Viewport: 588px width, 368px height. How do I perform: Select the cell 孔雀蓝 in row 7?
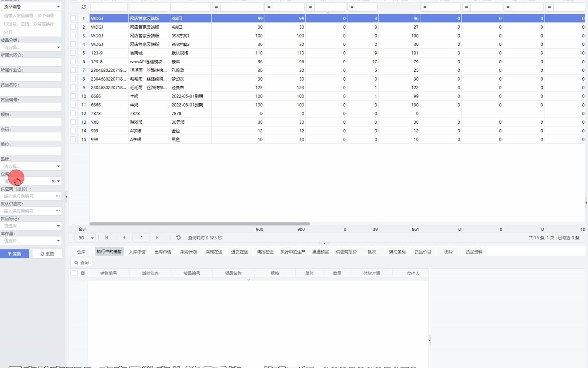click(x=190, y=70)
